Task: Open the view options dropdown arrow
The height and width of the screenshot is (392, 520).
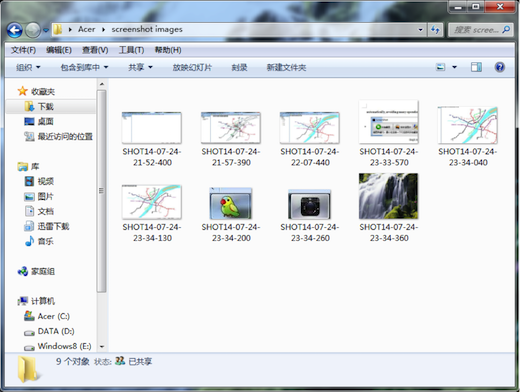Action: tap(454, 67)
